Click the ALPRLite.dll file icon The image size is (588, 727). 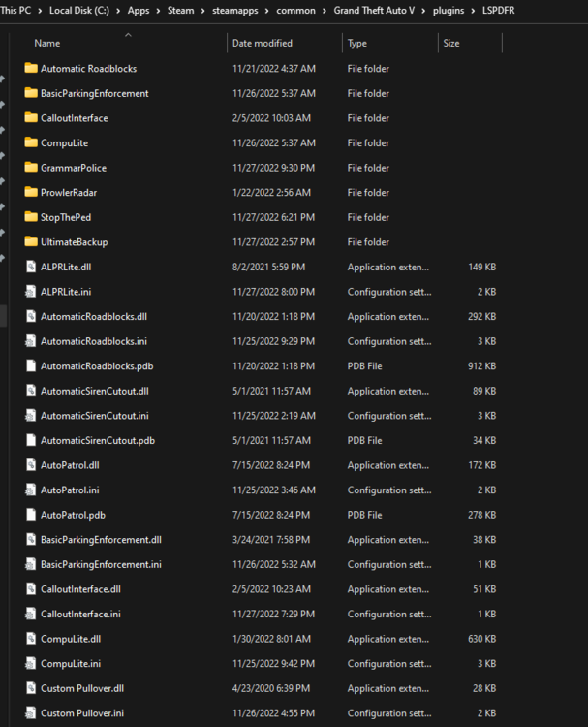31,267
